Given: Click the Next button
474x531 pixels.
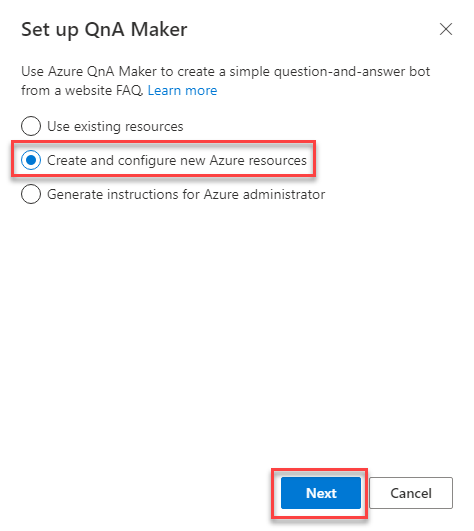Looking at the screenshot, I should tap(321, 493).
